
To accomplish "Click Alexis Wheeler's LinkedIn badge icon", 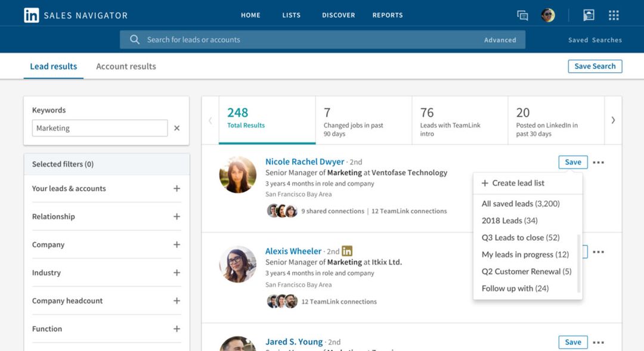I will (x=346, y=251).
